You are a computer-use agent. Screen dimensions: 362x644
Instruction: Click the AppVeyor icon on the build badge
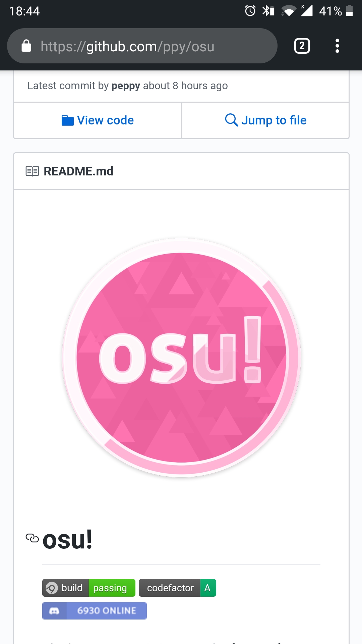[52, 588]
